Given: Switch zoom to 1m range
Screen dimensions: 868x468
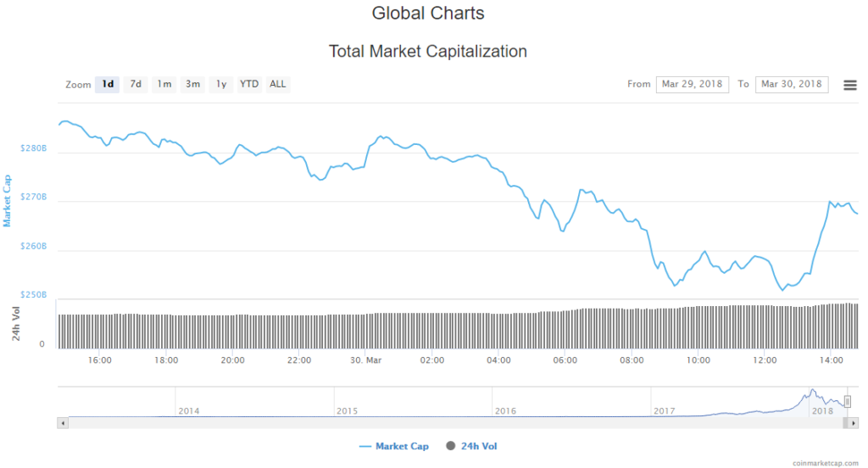Looking at the screenshot, I should [x=164, y=84].
